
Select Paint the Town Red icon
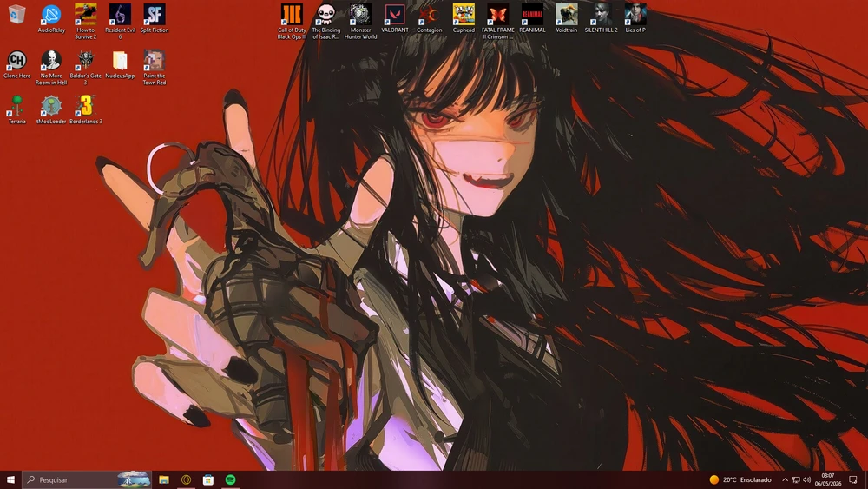point(155,68)
